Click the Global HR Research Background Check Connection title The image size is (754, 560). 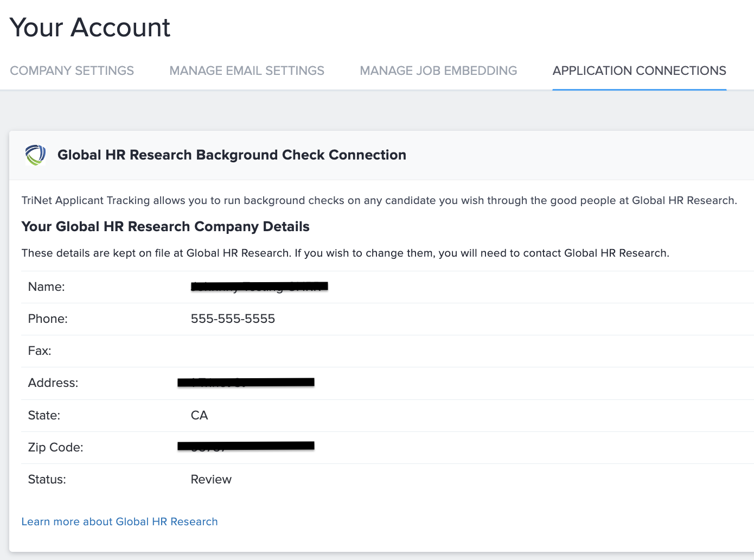coord(232,155)
